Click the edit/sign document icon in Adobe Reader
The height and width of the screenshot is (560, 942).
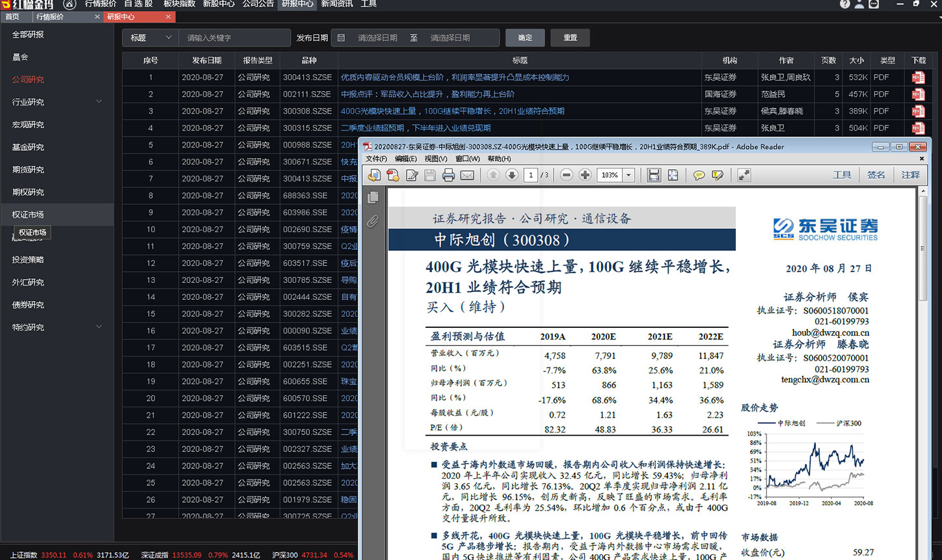412,175
